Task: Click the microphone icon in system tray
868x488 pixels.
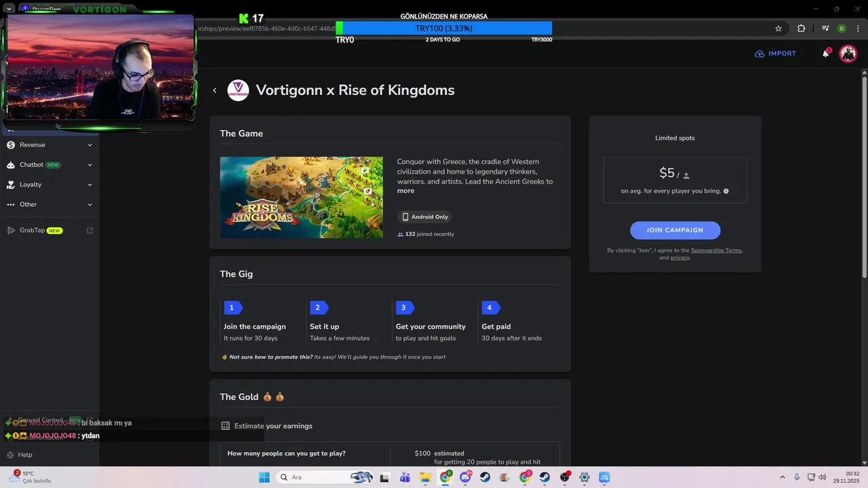Action: pos(797,477)
